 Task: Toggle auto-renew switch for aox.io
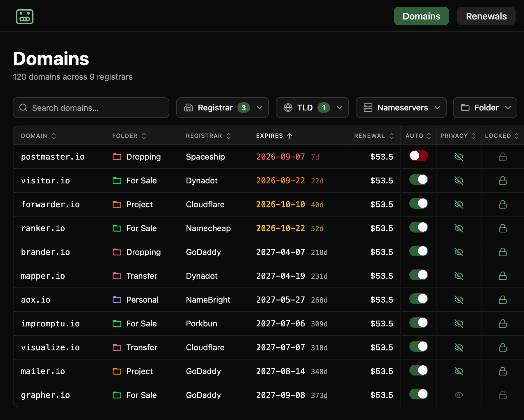click(419, 299)
